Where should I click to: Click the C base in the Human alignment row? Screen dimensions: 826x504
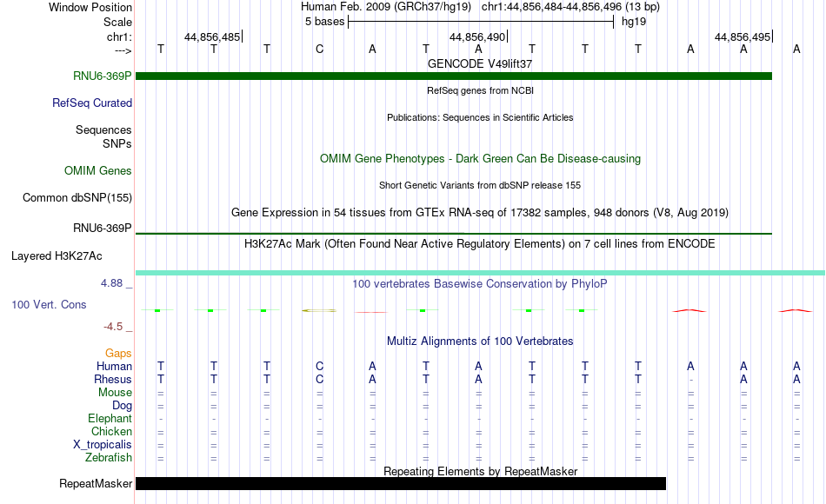(x=319, y=366)
